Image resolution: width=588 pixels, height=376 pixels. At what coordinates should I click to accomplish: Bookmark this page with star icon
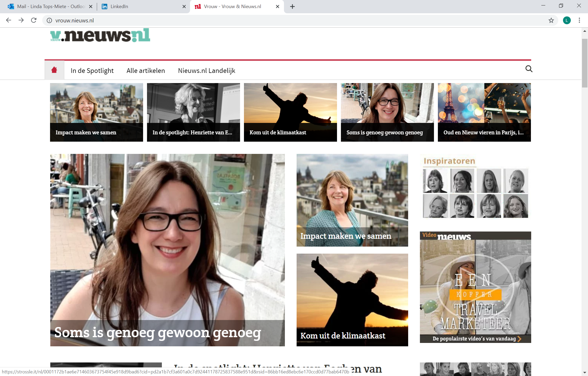tap(551, 20)
